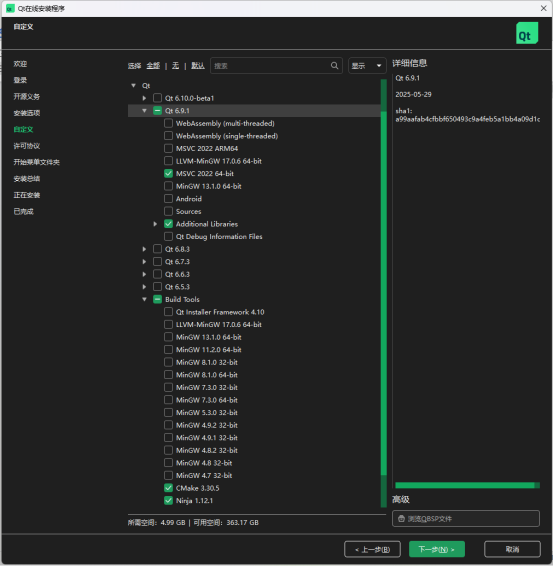This screenshot has width=553, height=567.
Task: Open 开源义务 step in sidebar
Action: 27,97
